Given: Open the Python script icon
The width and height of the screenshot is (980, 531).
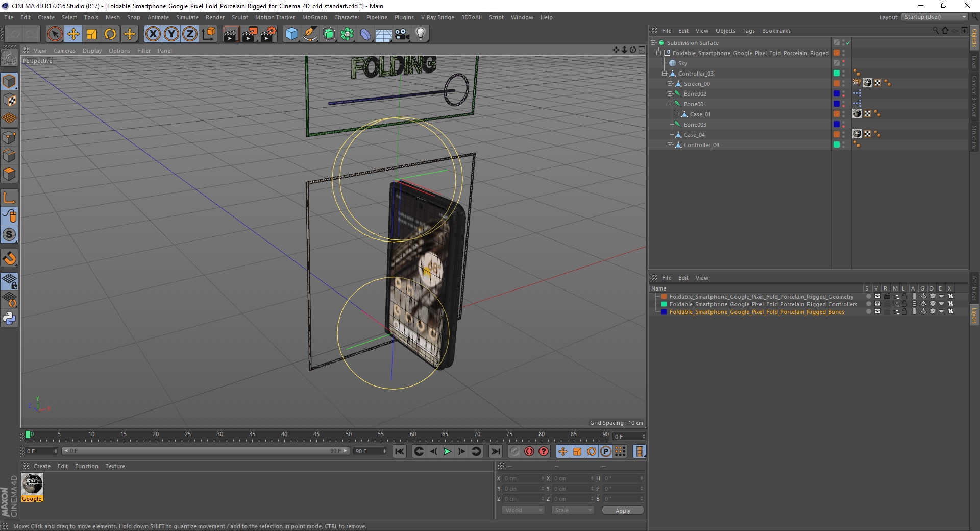Looking at the screenshot, I should 9,319.
